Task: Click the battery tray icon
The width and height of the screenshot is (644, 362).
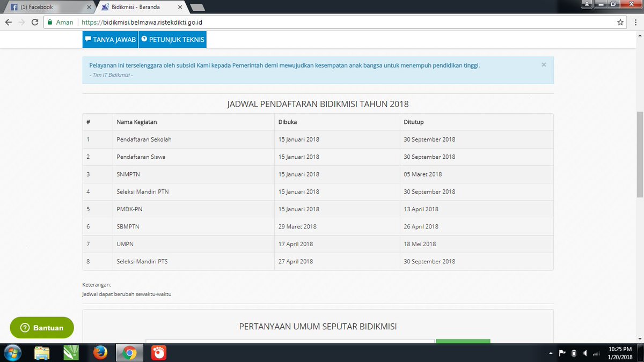Action: [574, 353]
